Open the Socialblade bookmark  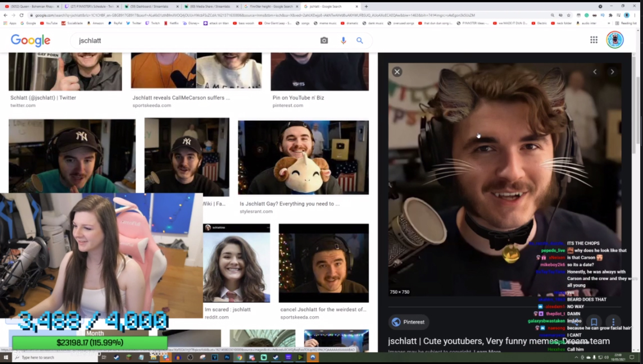(x=72, y=24)
